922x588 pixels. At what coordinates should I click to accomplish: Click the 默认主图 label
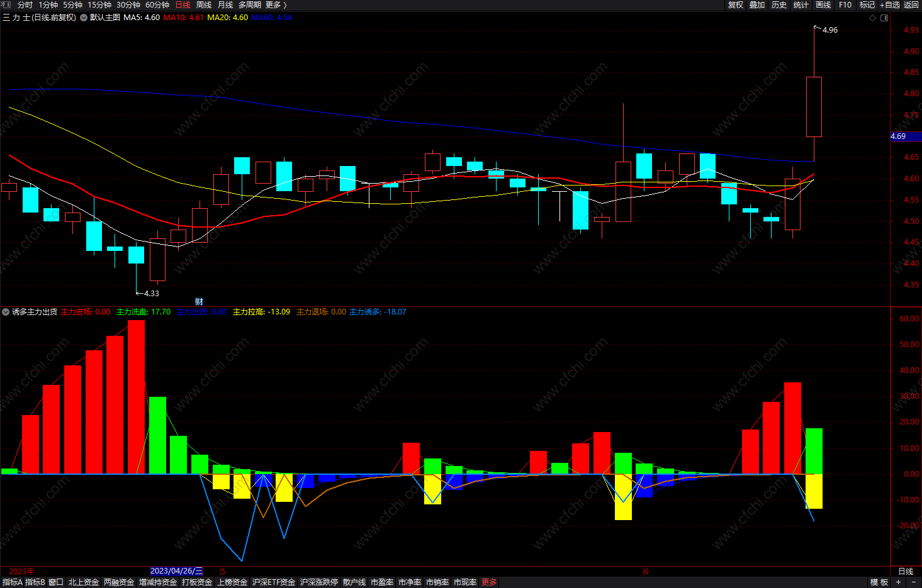[105, 18]
